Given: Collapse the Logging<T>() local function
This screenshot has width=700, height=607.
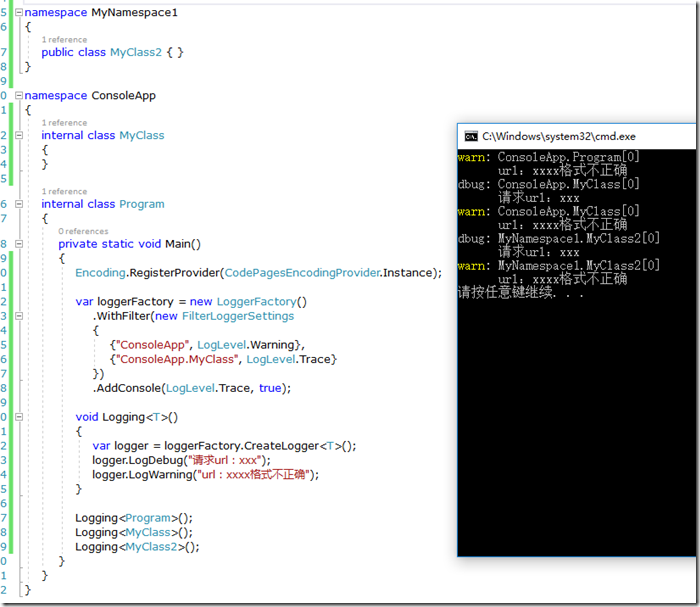Looking at the screenshot, I should click(x=19, y=417).
